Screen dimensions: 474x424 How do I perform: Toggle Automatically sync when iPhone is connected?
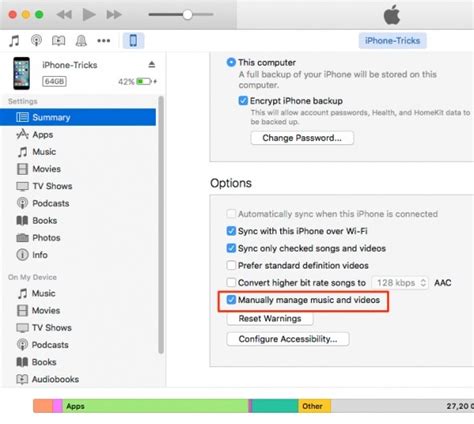pos(231,214)
